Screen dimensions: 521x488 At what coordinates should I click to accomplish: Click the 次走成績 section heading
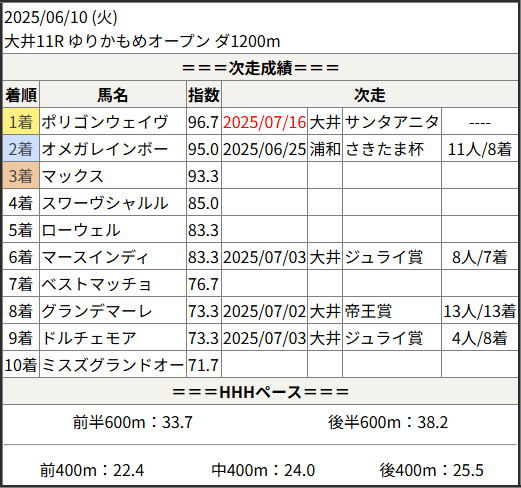pos(260,68)
